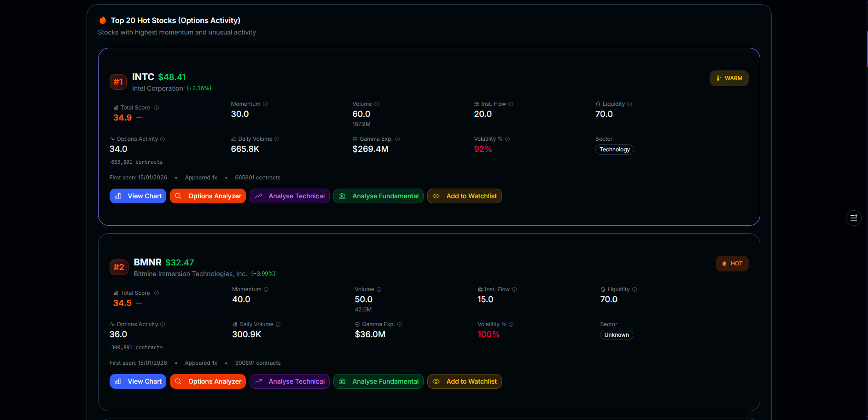Click the HOT badge on BMNR card
This screenshot has height=420, width=868.
click(732, 264)
